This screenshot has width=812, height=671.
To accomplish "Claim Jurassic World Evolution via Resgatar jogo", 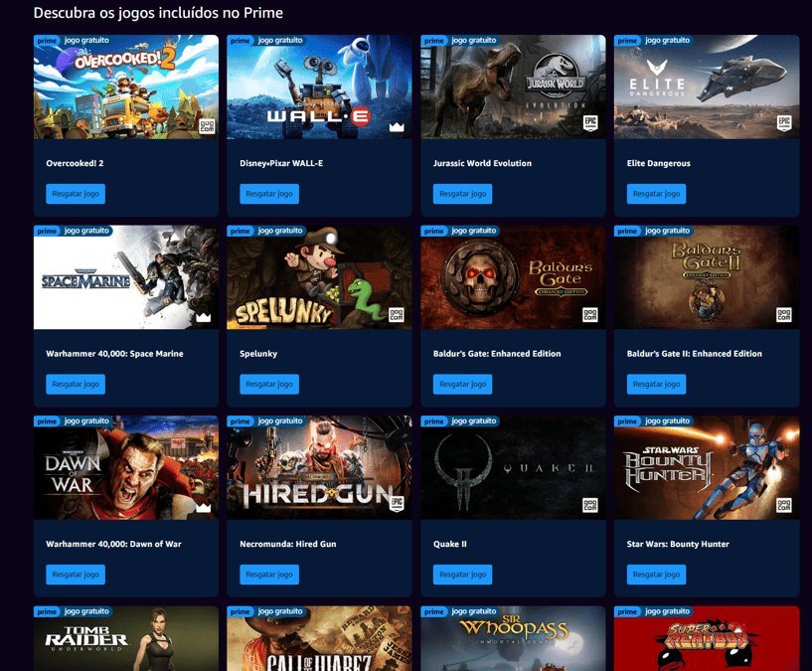I will coord(463,194).
